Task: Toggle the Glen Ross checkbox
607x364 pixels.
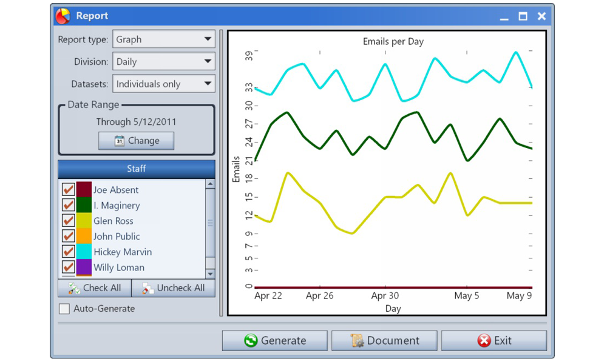Action: click(x=69, y=221)
